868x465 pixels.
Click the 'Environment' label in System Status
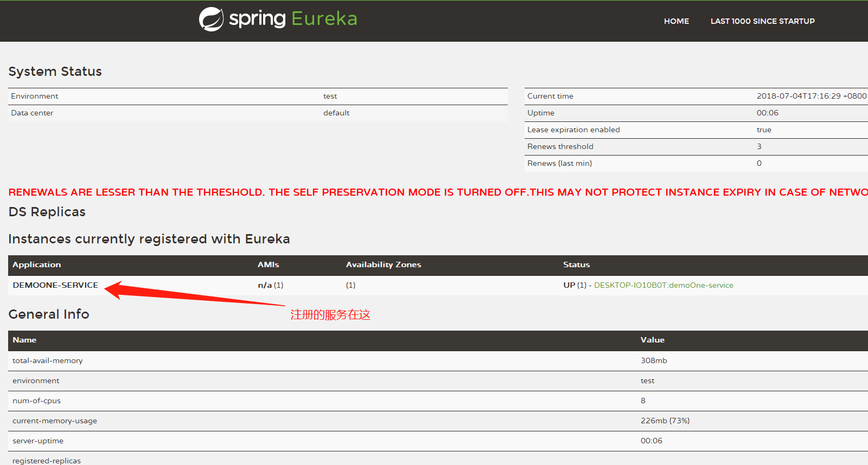tap(34, 96)
